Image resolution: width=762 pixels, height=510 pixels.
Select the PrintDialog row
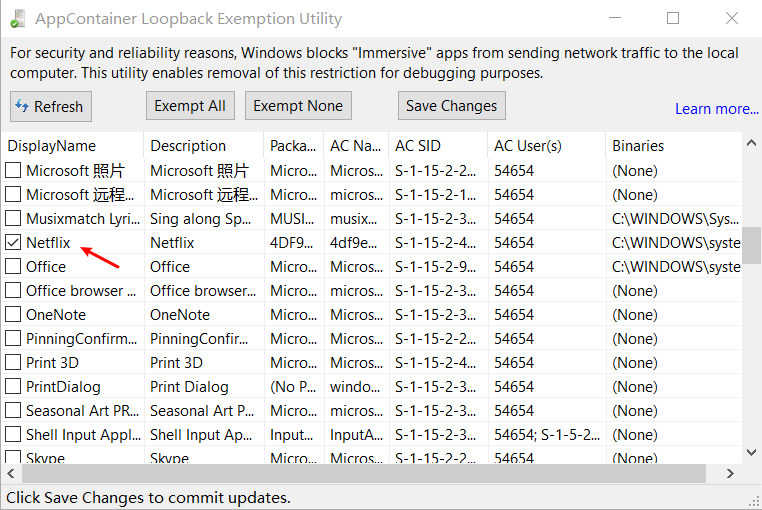coord(372,387)
